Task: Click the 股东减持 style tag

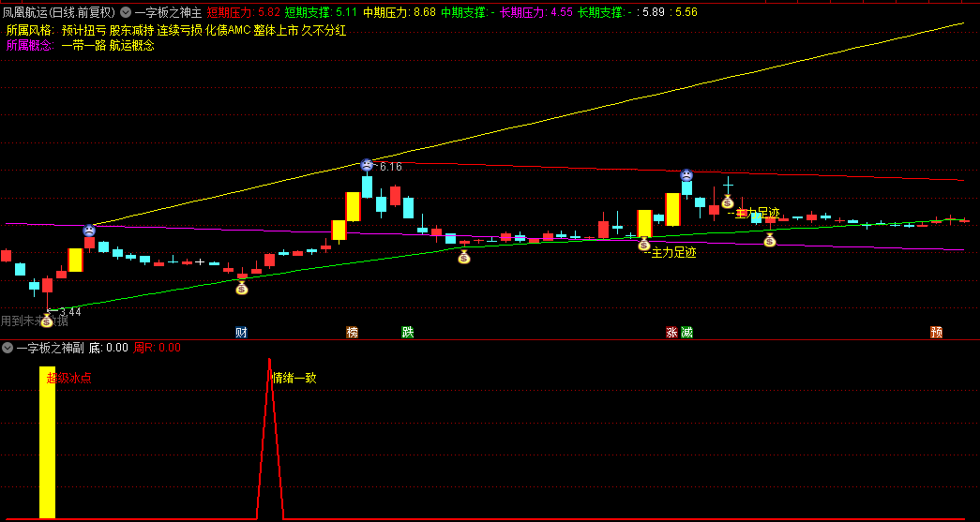Action: point(132,30)
